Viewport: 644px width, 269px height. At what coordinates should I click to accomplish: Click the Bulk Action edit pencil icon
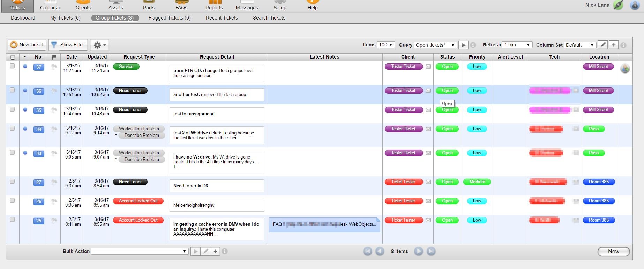click(x=205, y=251)
